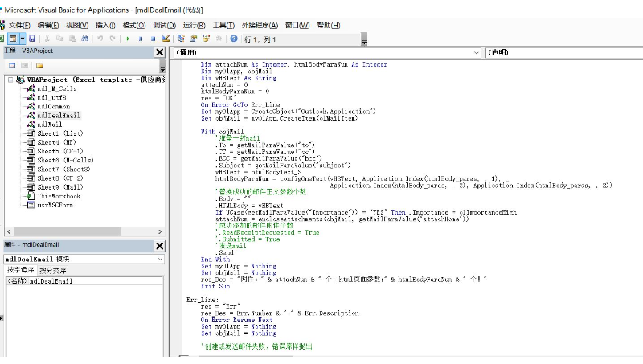The image size is (643, 364).
Task: Click project tree horizontal scrollbar thumb
Action: click(67, 232)
